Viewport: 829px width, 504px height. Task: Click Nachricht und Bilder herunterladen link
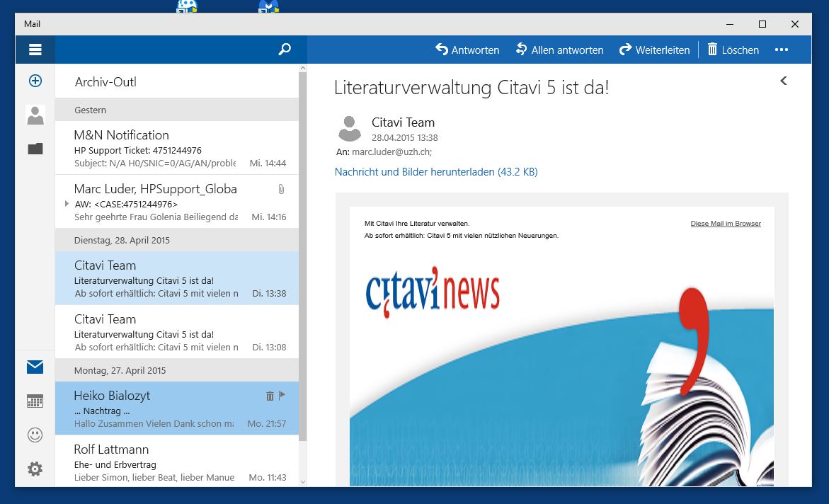(x=436, y=172)
